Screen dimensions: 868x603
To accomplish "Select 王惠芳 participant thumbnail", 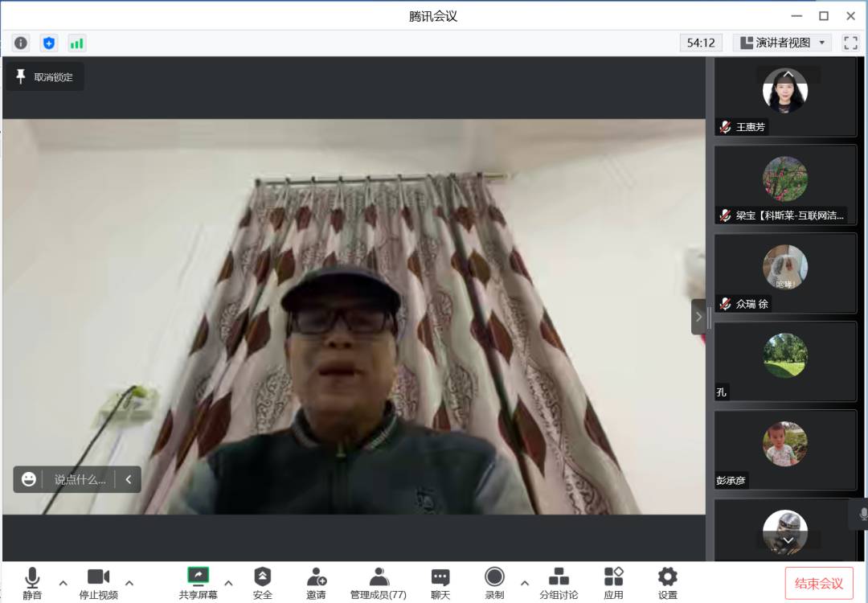I will pos(785,96).
